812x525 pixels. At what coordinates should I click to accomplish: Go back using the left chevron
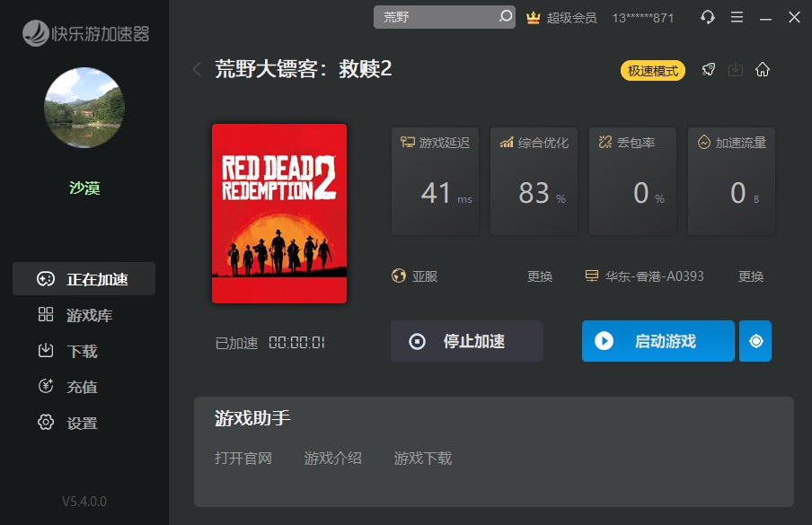(197, 69)
